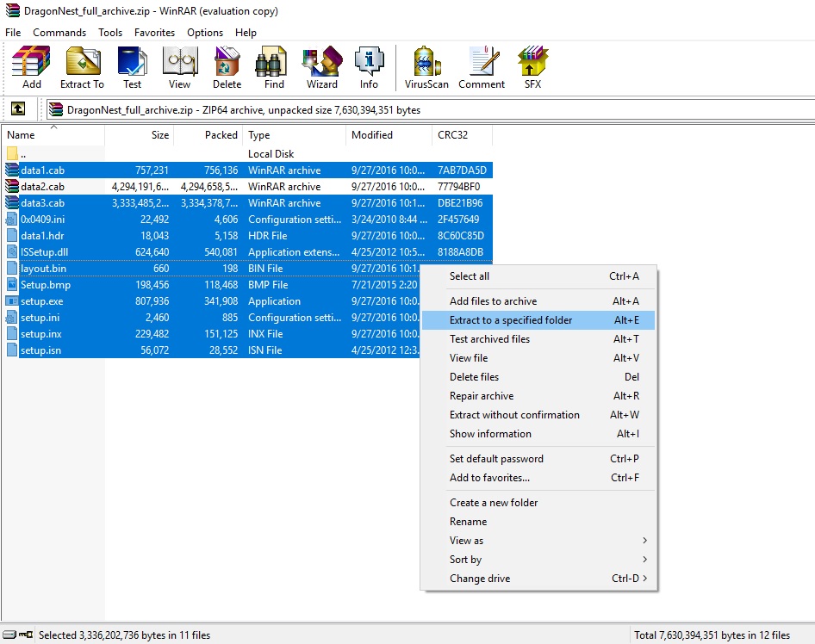Sort files by Name column header

[x=53, y=135]
